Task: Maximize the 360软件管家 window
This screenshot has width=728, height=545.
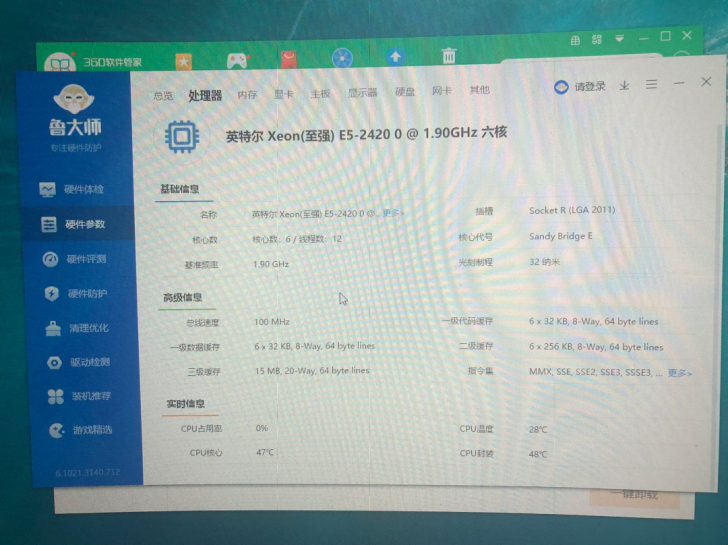Action: (x=665, y=36)
